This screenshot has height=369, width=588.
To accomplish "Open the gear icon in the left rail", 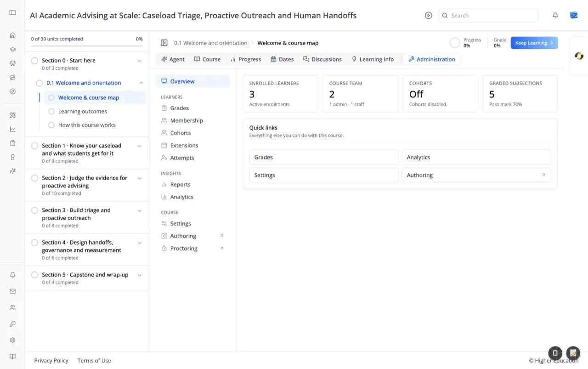I will tap(12, 341).
